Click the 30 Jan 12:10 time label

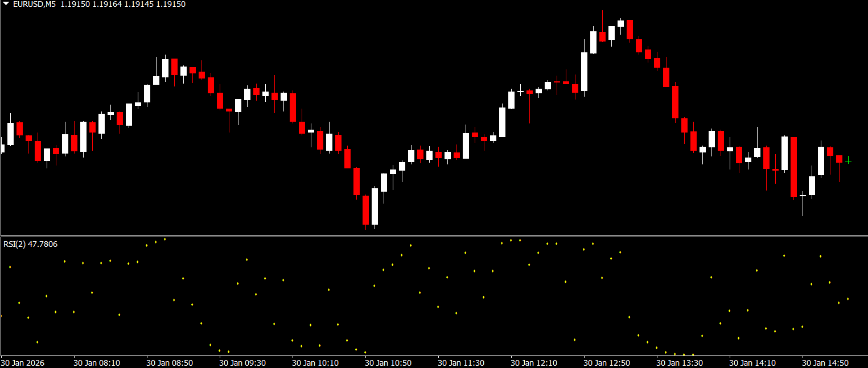534,362
